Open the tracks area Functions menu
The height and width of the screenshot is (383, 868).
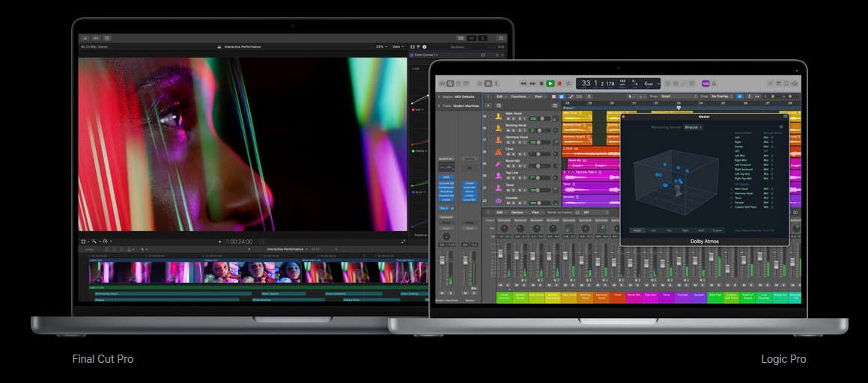(x=521, y=96)
